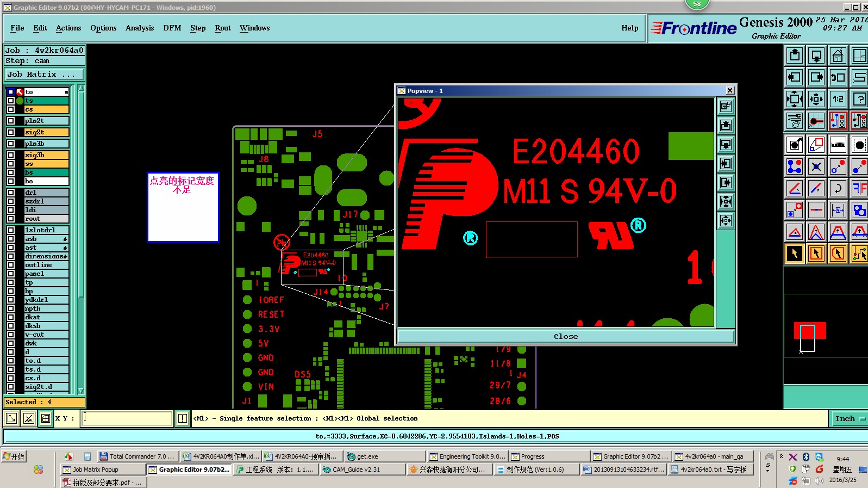Switch to Engineering Toolkit taskbar window
Screen dimensions: 868x488
click(467, 456)
